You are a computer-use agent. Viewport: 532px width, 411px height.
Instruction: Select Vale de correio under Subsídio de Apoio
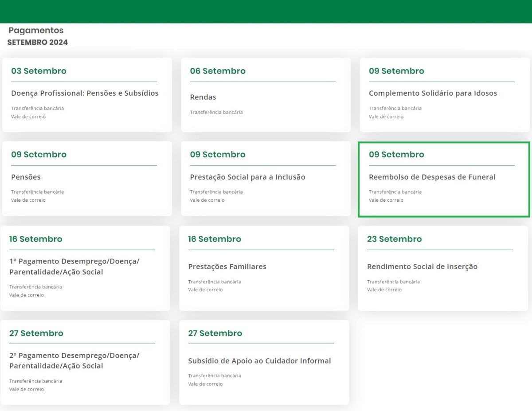(205, 384)
